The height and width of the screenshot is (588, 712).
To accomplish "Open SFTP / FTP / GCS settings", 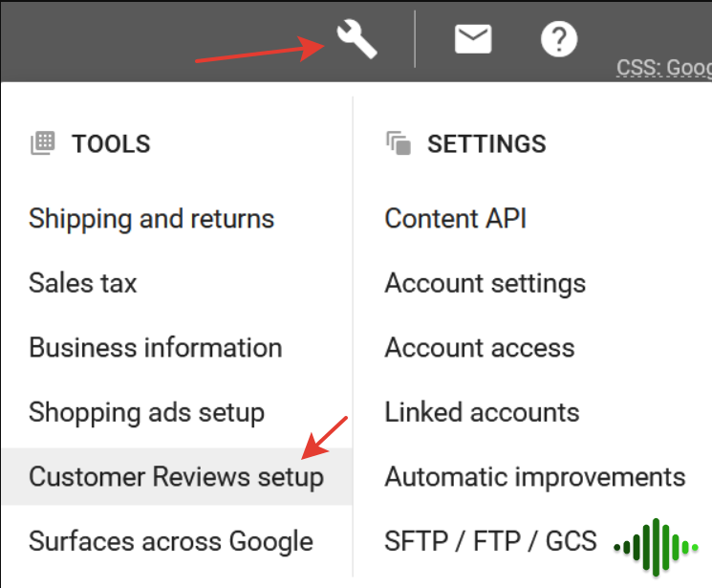I will [x=490, y=541].
